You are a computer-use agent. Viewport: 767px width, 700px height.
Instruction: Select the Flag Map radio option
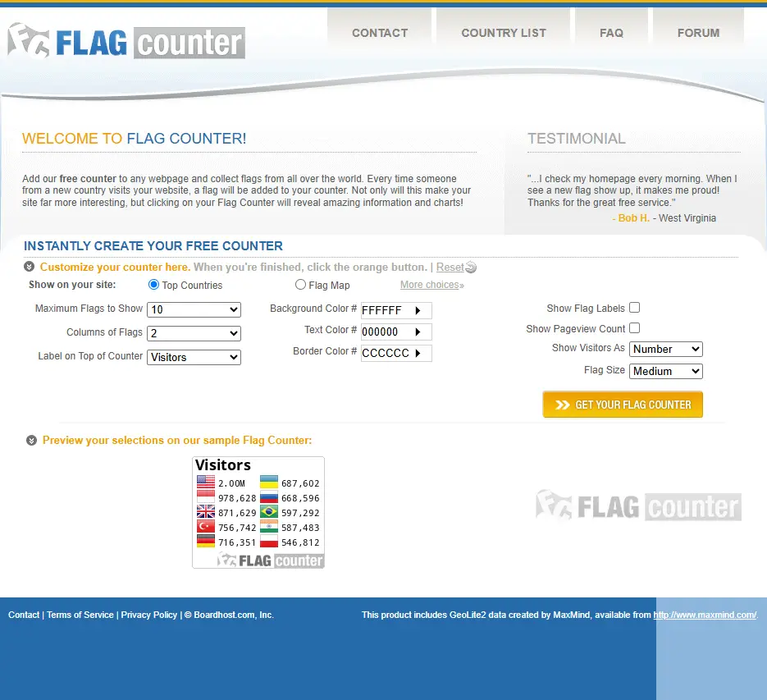[300, 285]
